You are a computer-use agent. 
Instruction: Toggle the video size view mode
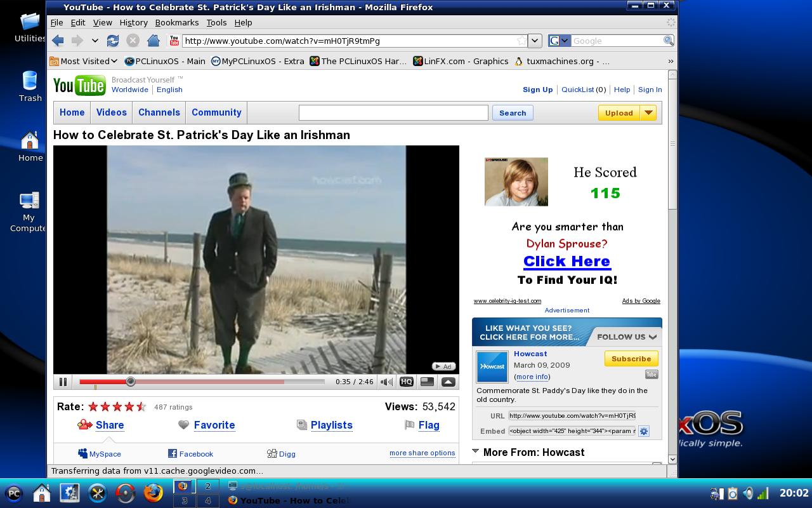click(428, 382)
